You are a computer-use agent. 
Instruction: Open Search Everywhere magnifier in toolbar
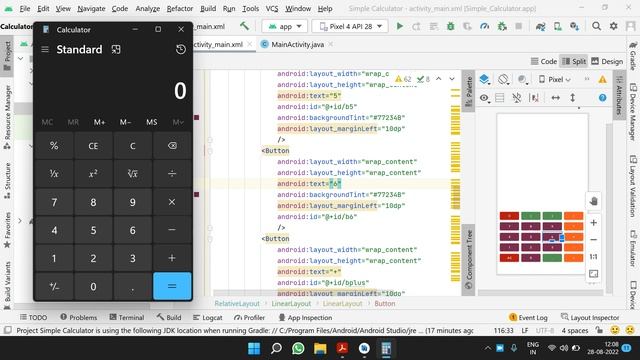596,26
